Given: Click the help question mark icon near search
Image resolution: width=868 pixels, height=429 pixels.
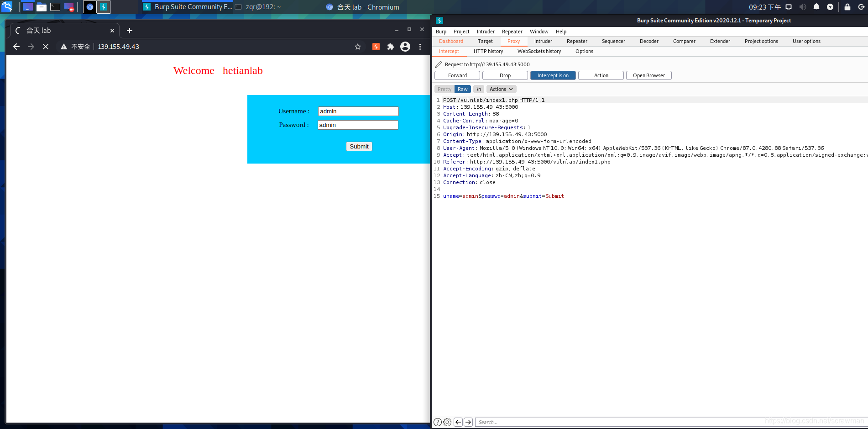Looking at the screenshot, I should (438, 422).
